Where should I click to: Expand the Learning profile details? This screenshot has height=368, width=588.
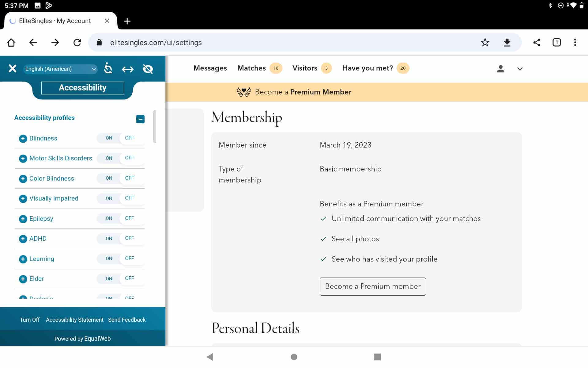[23, 259]
